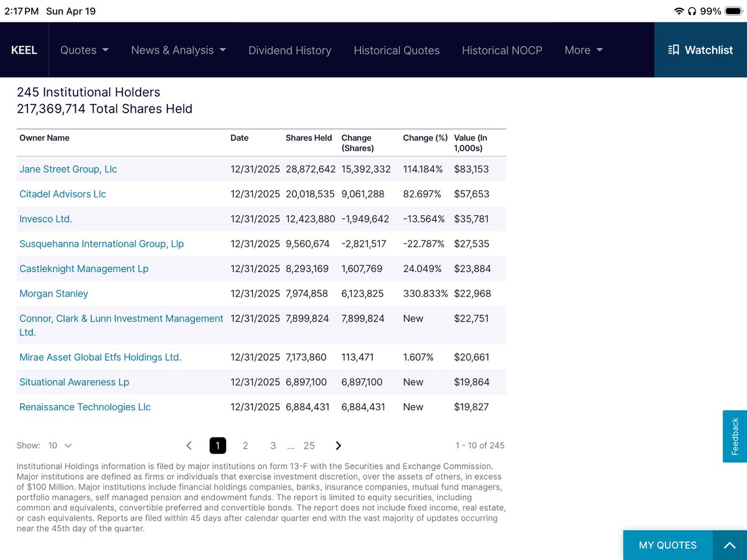Open Situational Awareness Lp link
This screenshot has height=560, width=747.
[74, 382]
